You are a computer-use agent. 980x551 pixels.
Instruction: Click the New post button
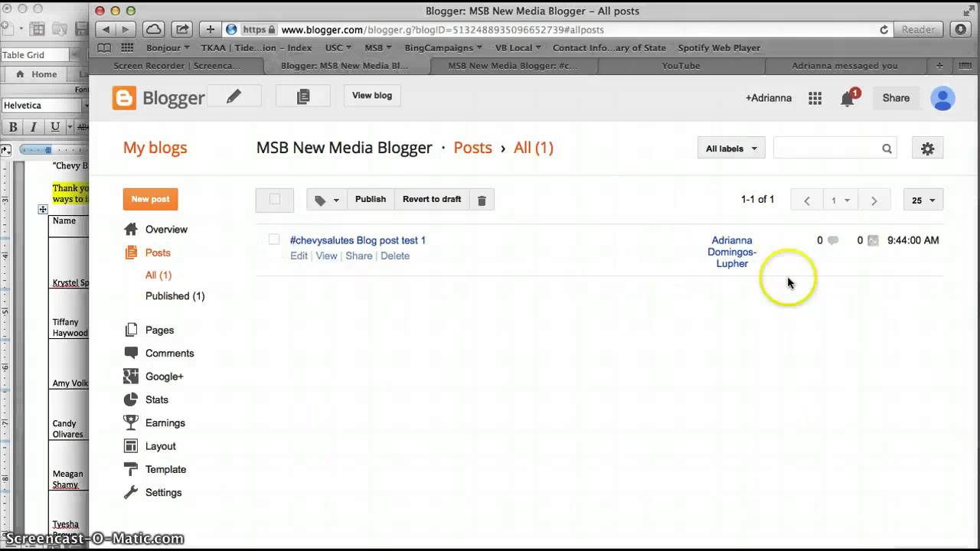pos(150,199)
